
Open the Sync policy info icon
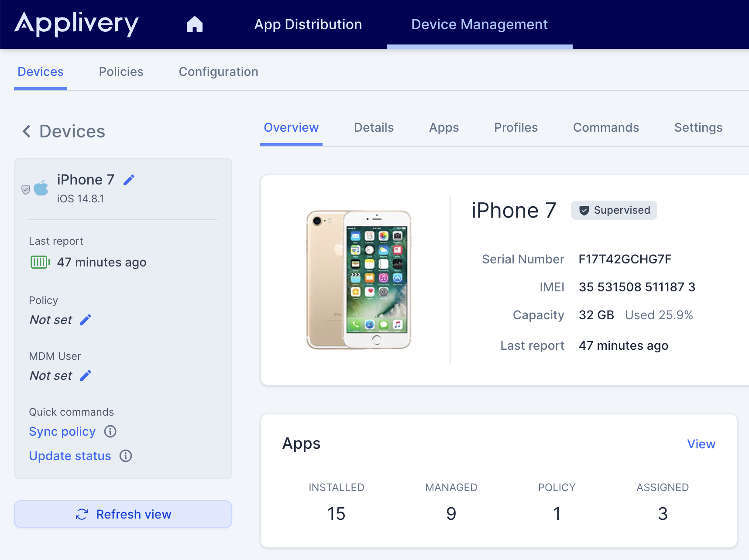click(x=110, y=431)
